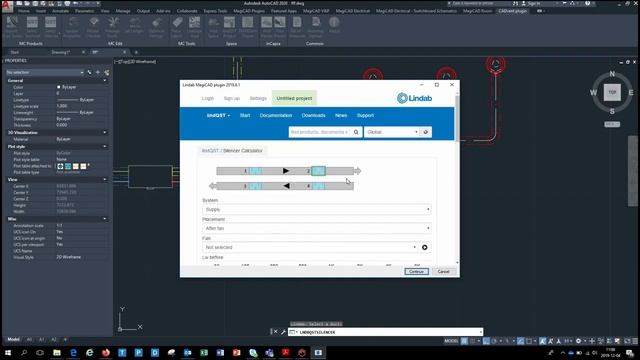Open Windows Start menu
Screen dimensions: 640x360
[8, 353]
